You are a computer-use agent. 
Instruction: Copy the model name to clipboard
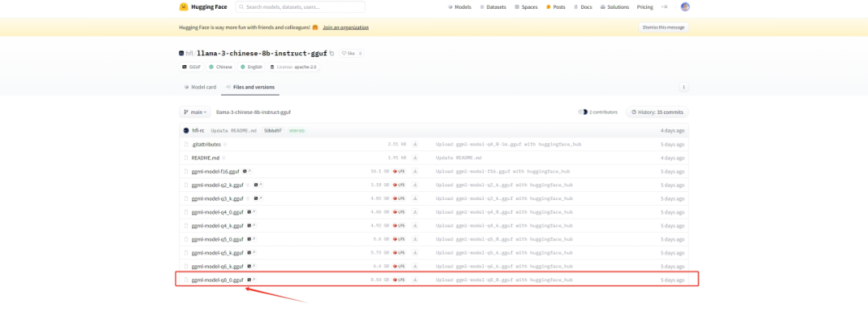(332, 53)
